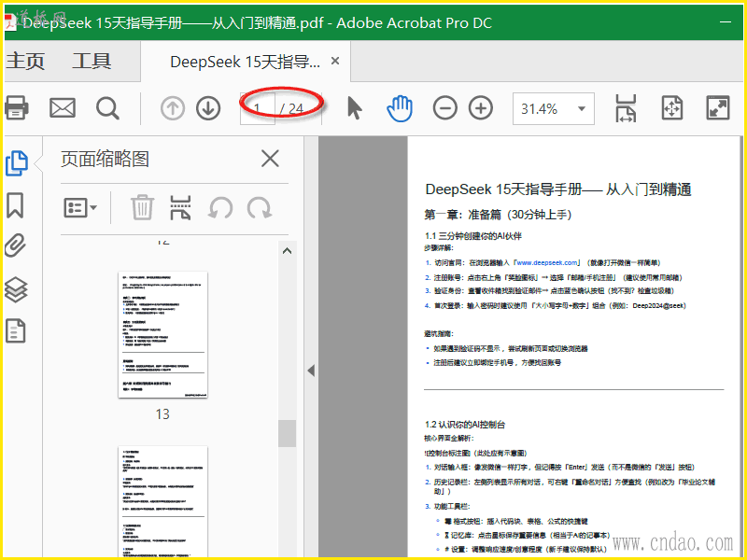Zoom in with the plus button
This screenshot has height=560, width=747.
tap(481, 108)
